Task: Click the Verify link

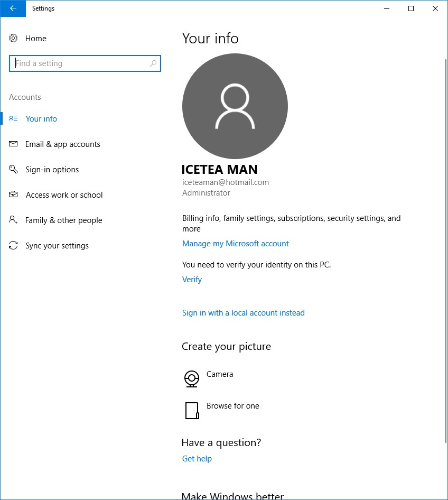Action: [x=192, y=280]
